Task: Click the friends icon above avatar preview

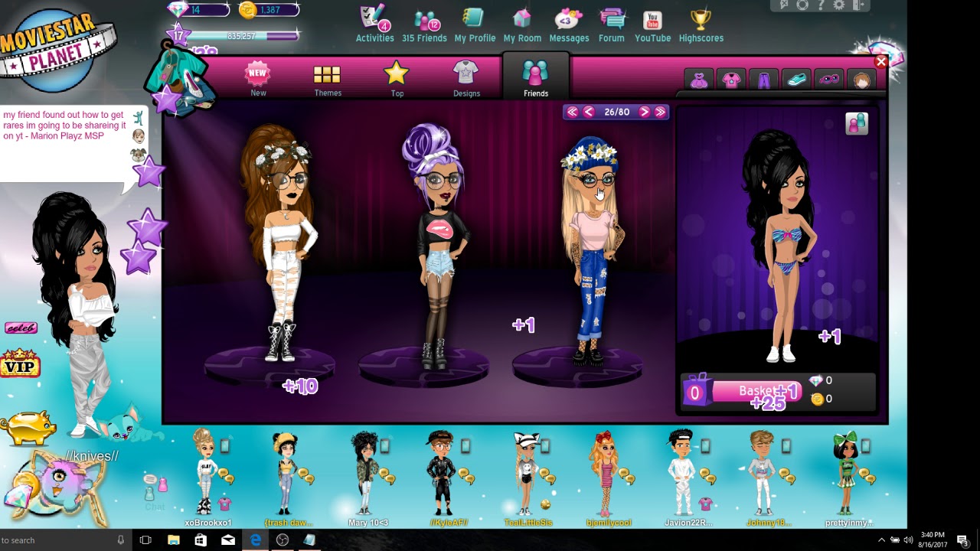Action: tap(857, 124)
